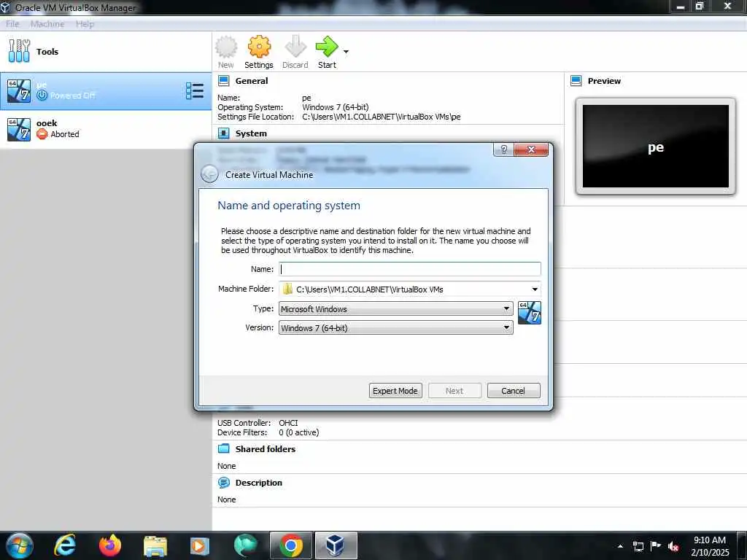The image size is (747, 560).
Task: Click the folder icon in Machine Folder field
Action: pyautogui.click(x=287, y=289)
